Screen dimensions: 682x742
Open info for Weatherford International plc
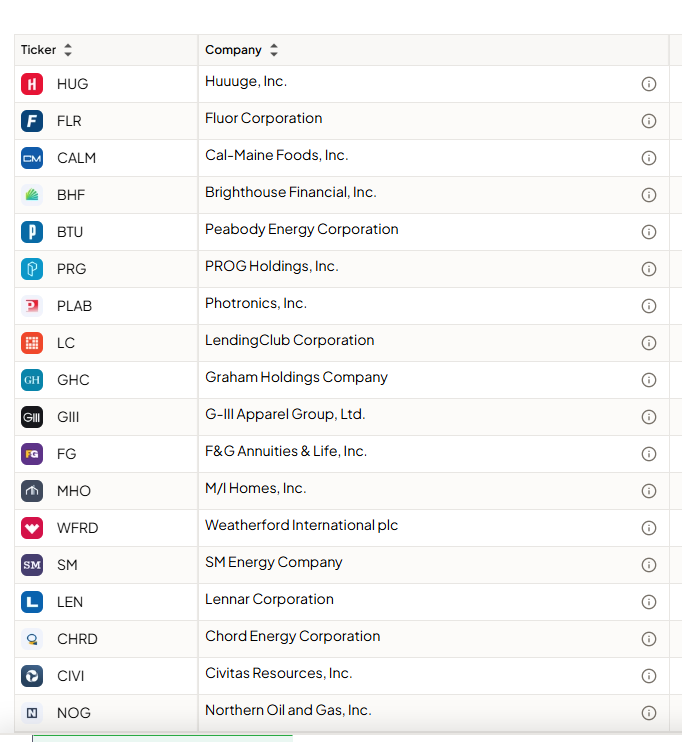(648, 528)
